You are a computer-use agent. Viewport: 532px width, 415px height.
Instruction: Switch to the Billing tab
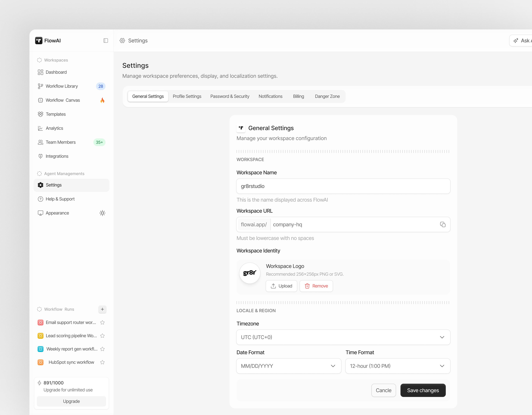pos(298,96)
